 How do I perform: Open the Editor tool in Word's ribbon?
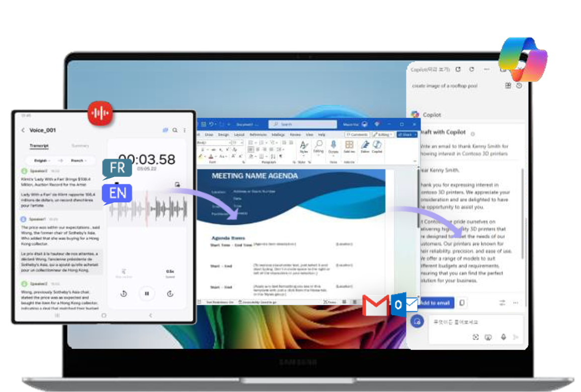coord(365,146)
